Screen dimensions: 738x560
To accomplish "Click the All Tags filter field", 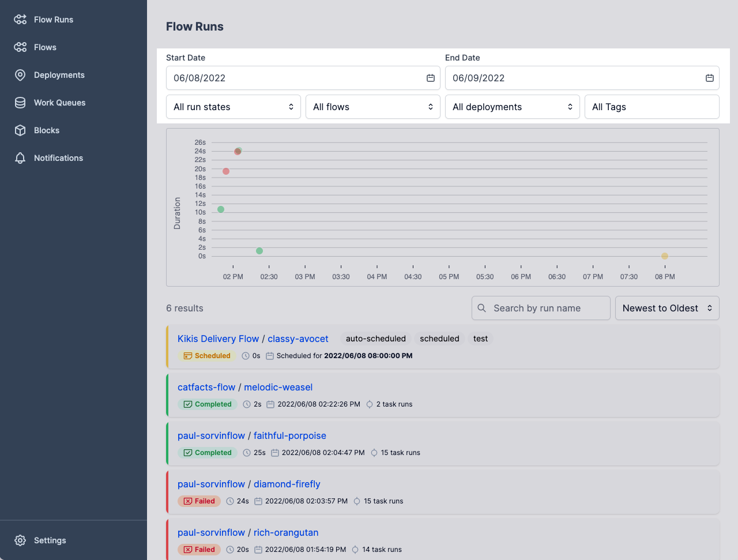I will pyautogui.click(x=652, y=107).
